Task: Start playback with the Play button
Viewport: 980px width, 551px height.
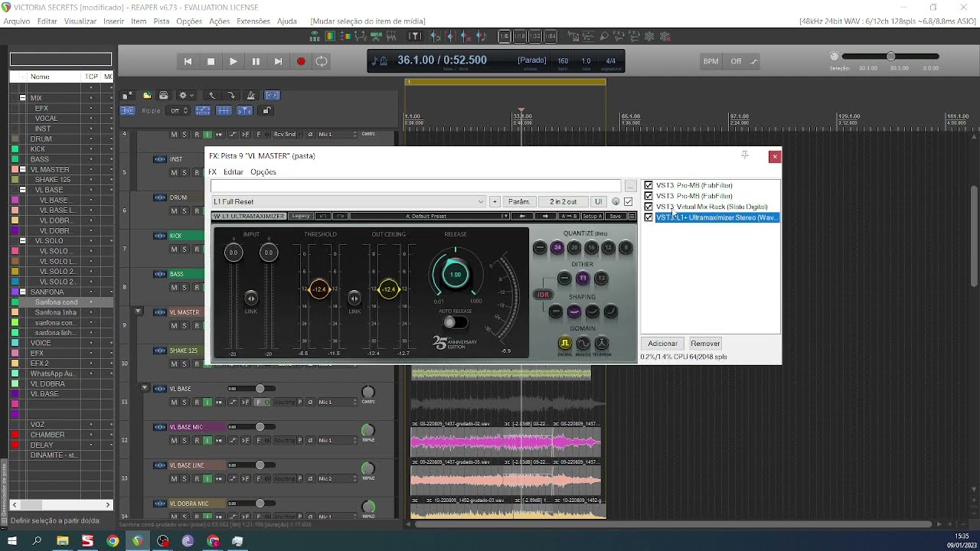Action: click(x=234, y=61)
